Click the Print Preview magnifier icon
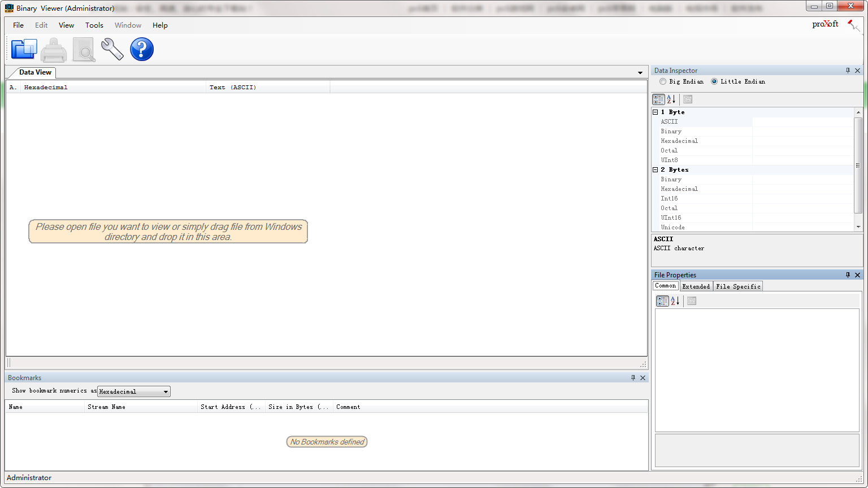This screenshot has width=868, height=488. click(x=84, y=50)
